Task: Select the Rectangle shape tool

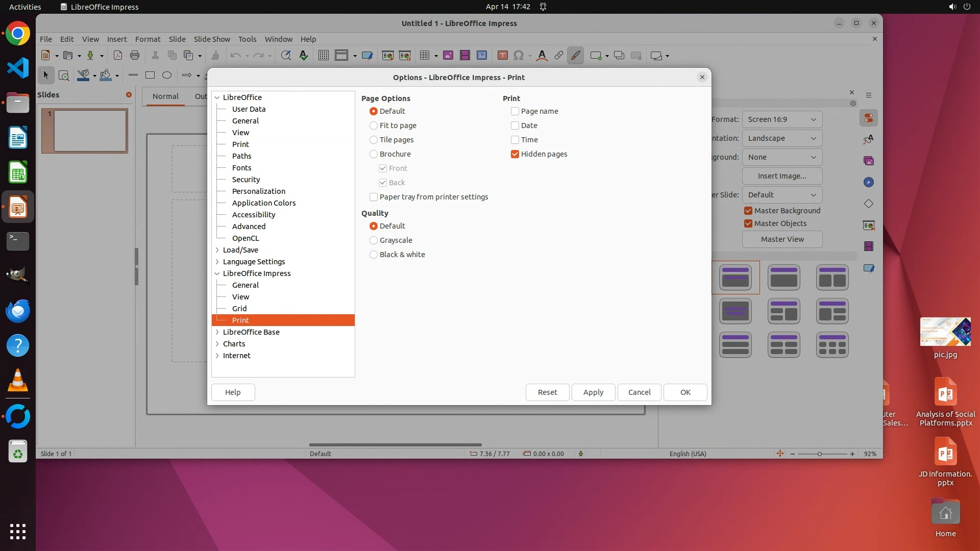Action: pos(150,76)
